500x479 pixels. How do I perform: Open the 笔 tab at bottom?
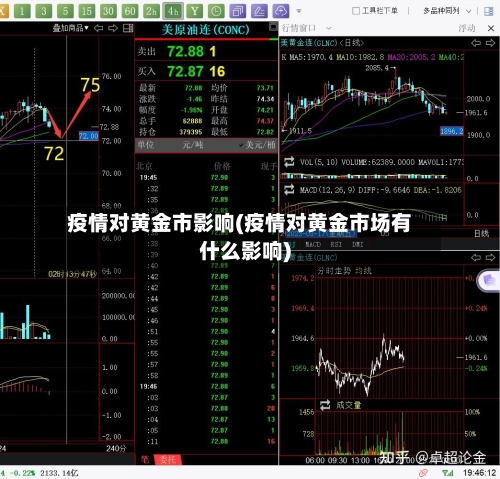pyautogui.click(x=145, y=459)
